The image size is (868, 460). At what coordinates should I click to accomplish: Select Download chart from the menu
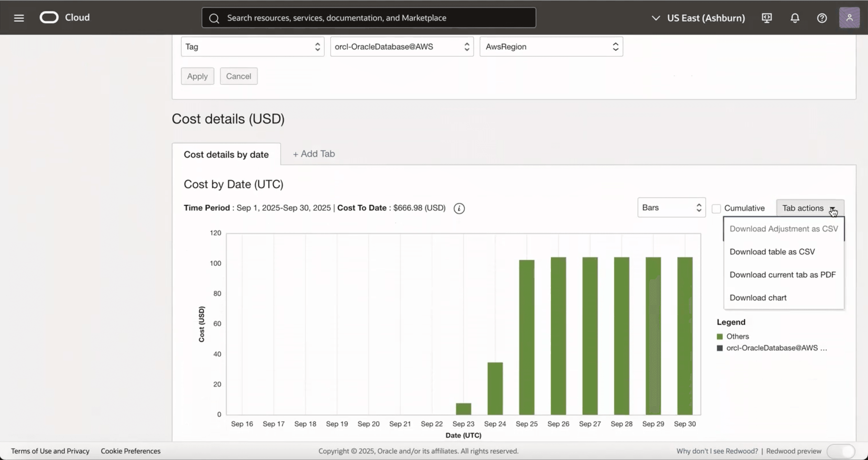tap(758, 298)
